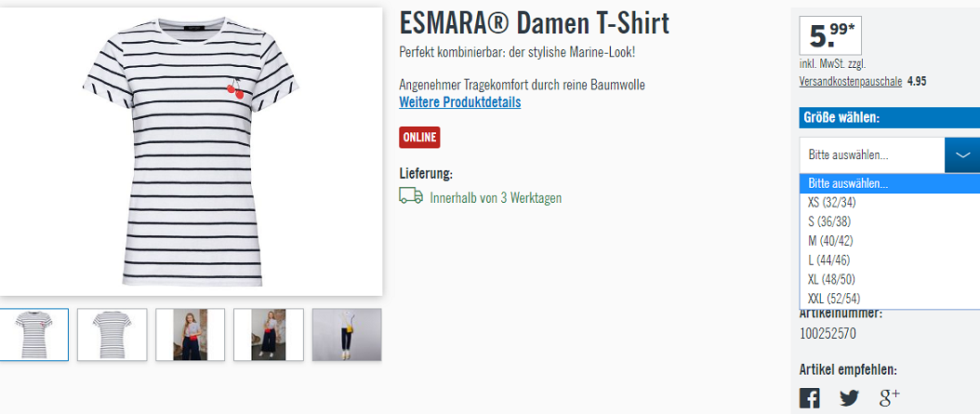980x414 pixels.
Task: Share the article on Twitter
Action: [x=849, y=398]
